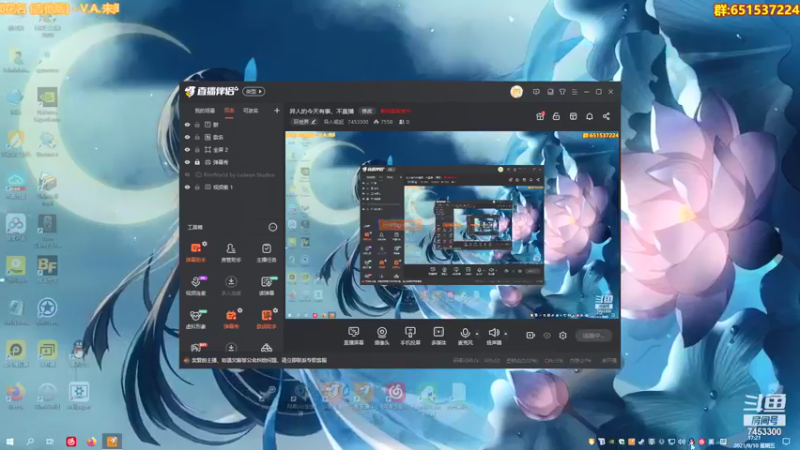Toggle the eye preview icon left of settings gear

click(546, 335)
